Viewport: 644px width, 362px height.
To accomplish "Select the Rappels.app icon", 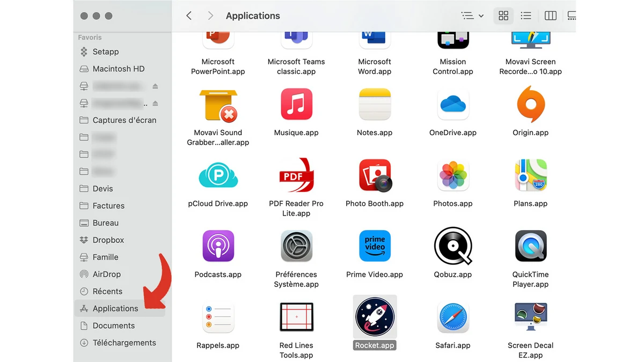I will 218,317.
